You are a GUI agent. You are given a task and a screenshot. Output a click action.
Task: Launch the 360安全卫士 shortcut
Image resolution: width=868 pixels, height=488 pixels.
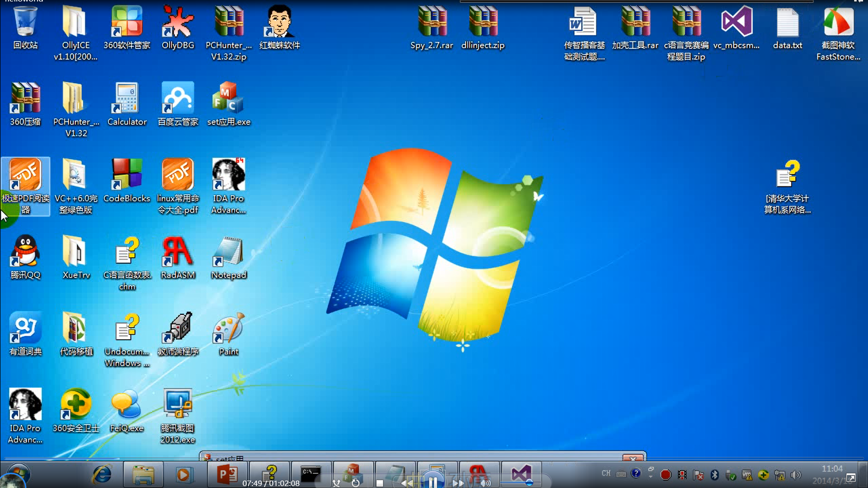(x=76, y=411)
